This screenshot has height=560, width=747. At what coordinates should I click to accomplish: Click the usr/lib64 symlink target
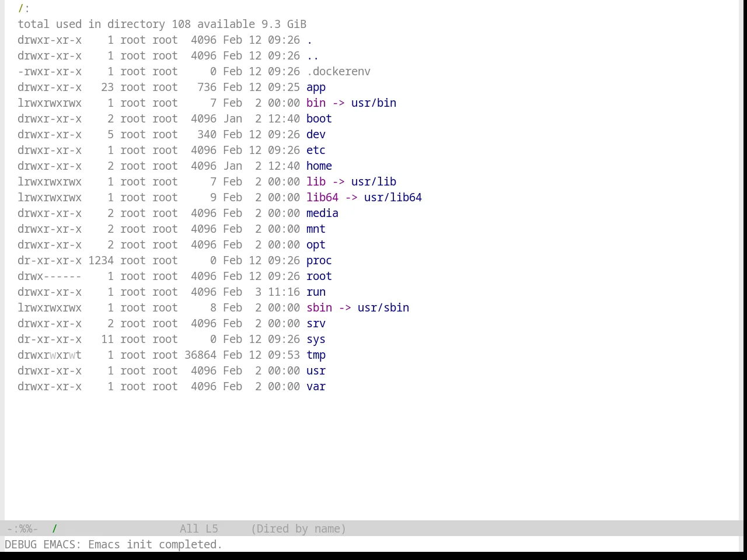393,198
